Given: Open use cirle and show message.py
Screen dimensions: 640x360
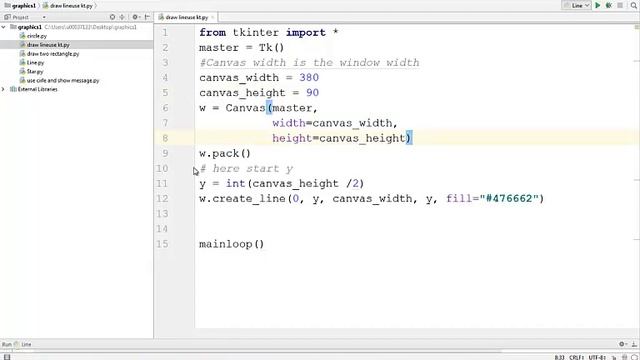Looking at the screenshot, I should click(x=62, y=81).
